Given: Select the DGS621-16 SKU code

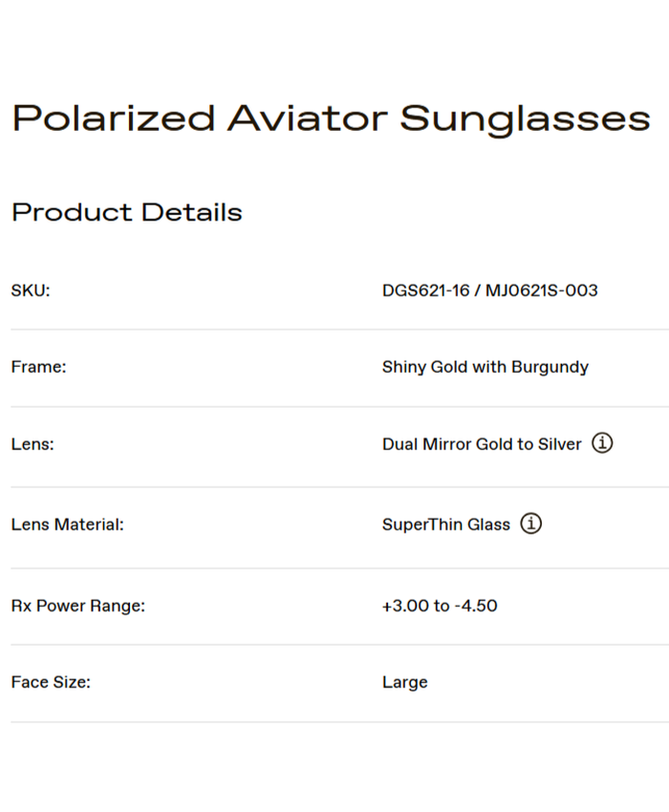Looking at the screenshot, I should click(x=425, y=290).
